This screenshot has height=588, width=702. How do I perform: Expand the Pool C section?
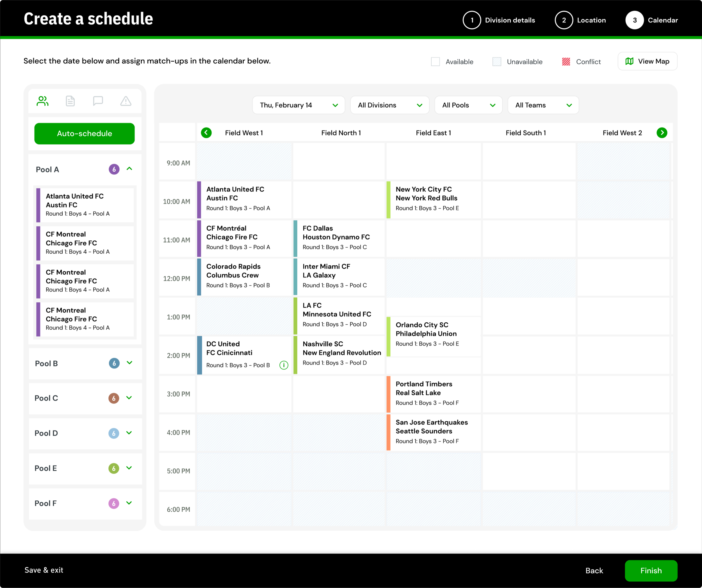click(x=129, y=398)
